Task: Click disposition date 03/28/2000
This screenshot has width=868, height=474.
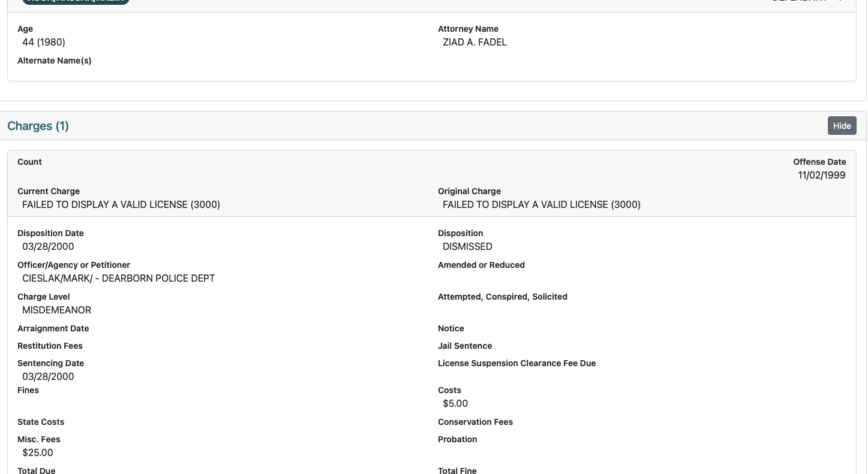Action: (48, 246)
